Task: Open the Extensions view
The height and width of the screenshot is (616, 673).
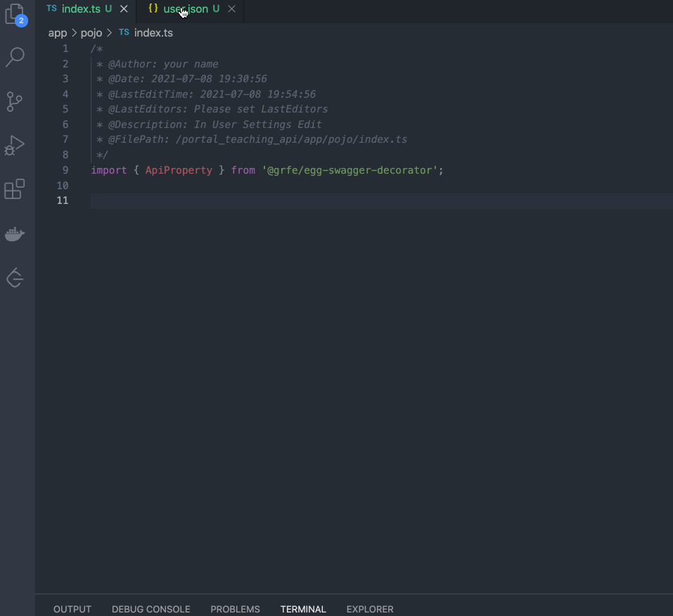Action: [15, 189]
